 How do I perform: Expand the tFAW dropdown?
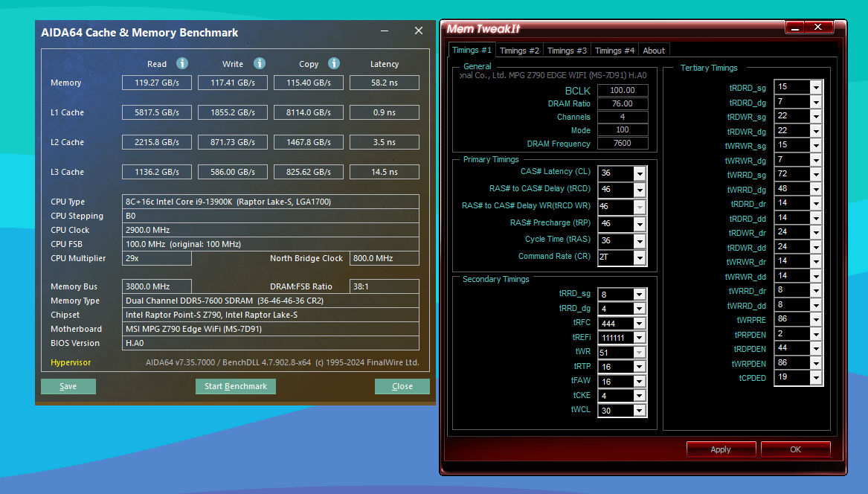point(640,382)
